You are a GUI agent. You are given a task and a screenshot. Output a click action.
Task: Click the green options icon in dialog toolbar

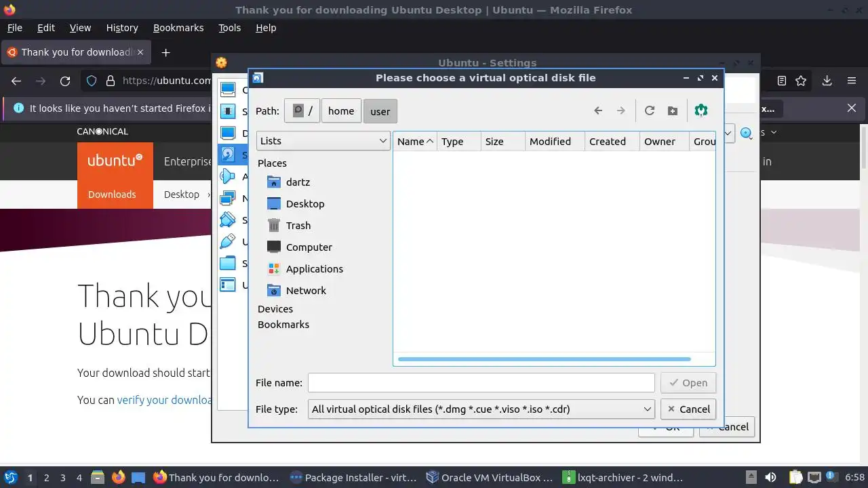tap(701, 110)
